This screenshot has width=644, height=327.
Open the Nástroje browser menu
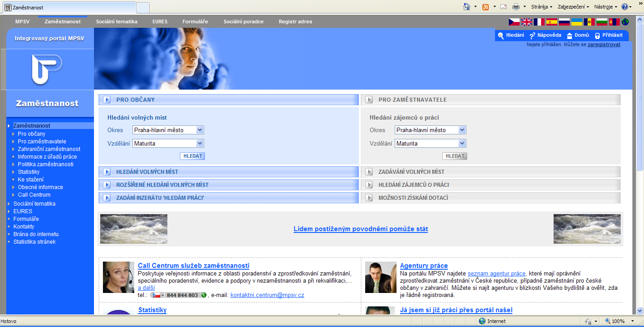pyautogui.click(x=606, y=7)
